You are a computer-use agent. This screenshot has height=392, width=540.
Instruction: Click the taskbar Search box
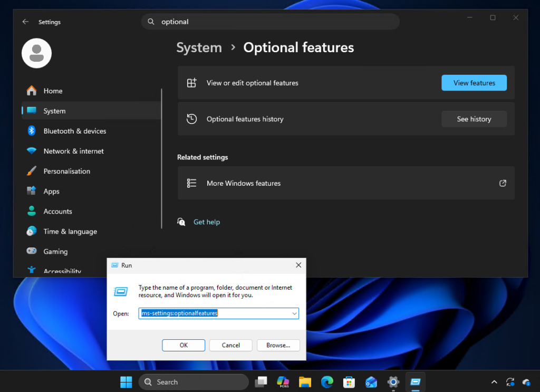pyautogui.click(x=194, y=381)
